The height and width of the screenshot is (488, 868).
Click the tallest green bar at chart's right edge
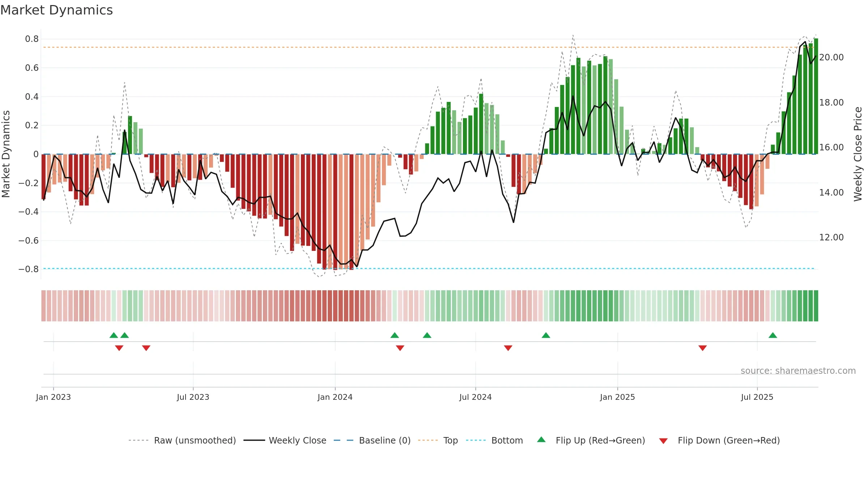pyautogui.click(x=816, y=96)
